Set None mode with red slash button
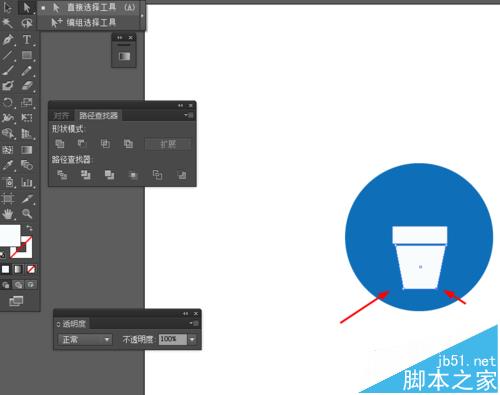The height and width of the screenshot is (395, 500). pos(31,269)
